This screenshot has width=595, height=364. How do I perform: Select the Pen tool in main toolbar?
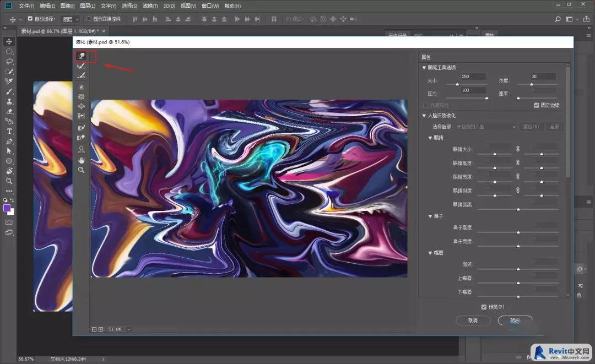coord(9,142)
